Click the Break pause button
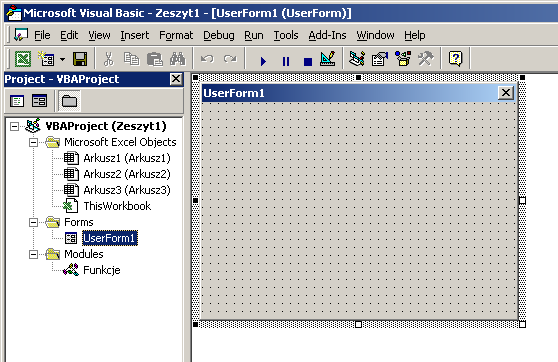The width and height of the screenshot is (558, 362). coord(286,61)
